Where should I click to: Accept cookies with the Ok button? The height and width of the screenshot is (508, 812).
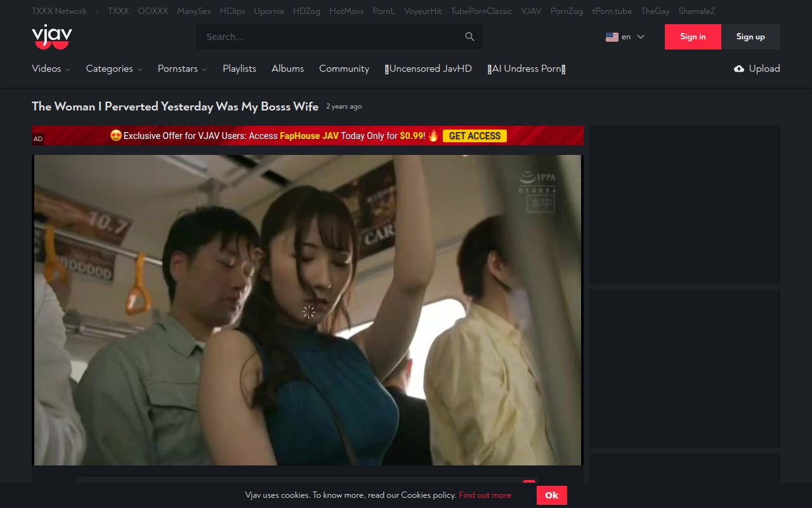(551, 495)
